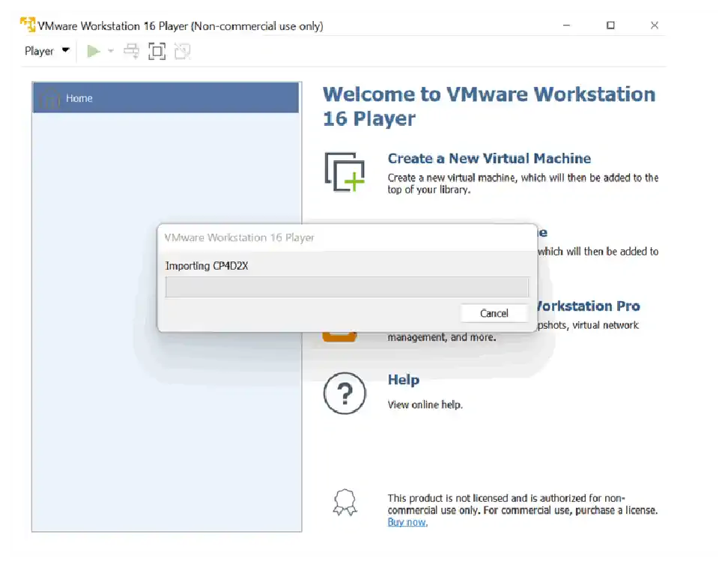Click the VMware logo in the title bar

pyautogui.click(x=28, y=24)
